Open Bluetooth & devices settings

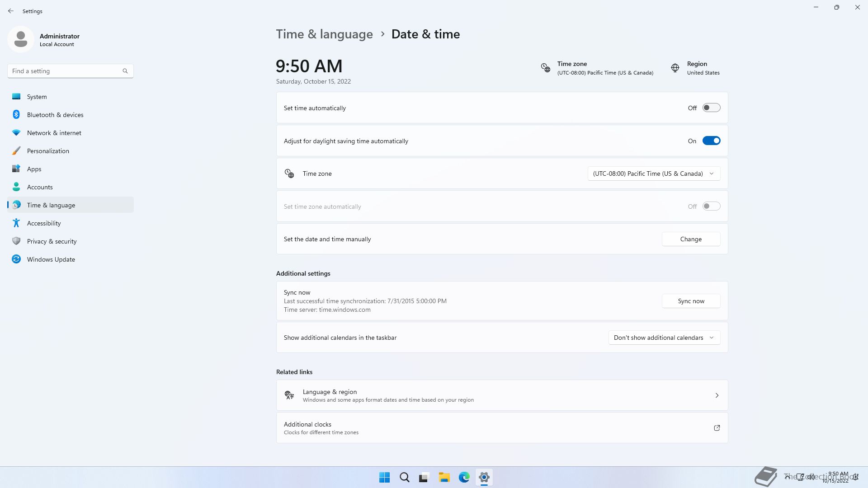point(55,115)
